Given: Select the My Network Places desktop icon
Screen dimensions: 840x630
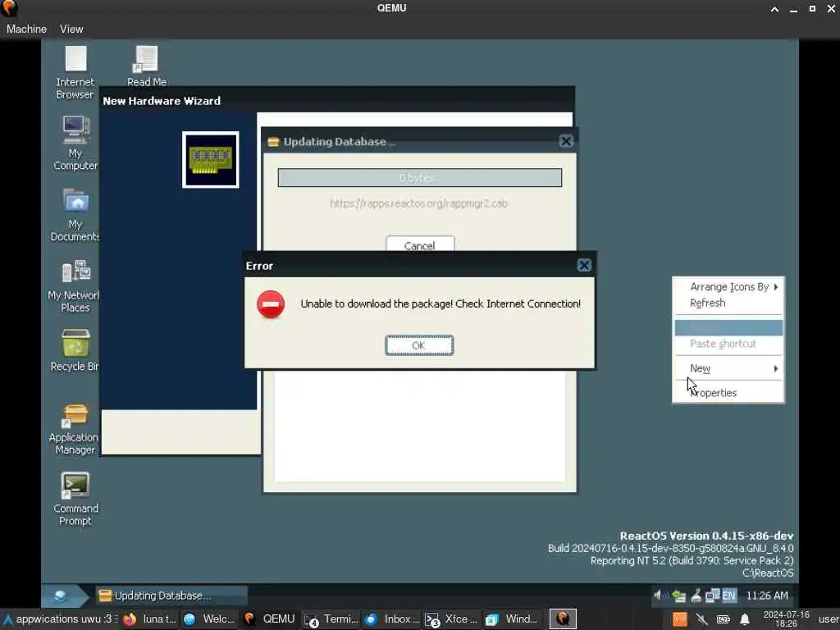Looking at the screenshot, I should (x=74, y=285).
